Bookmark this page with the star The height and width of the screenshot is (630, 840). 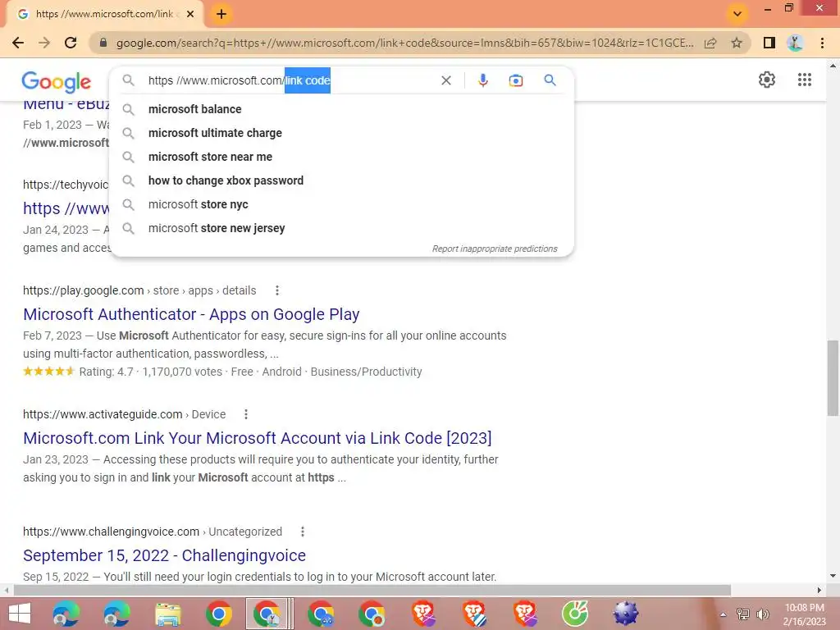click(737, 43)
